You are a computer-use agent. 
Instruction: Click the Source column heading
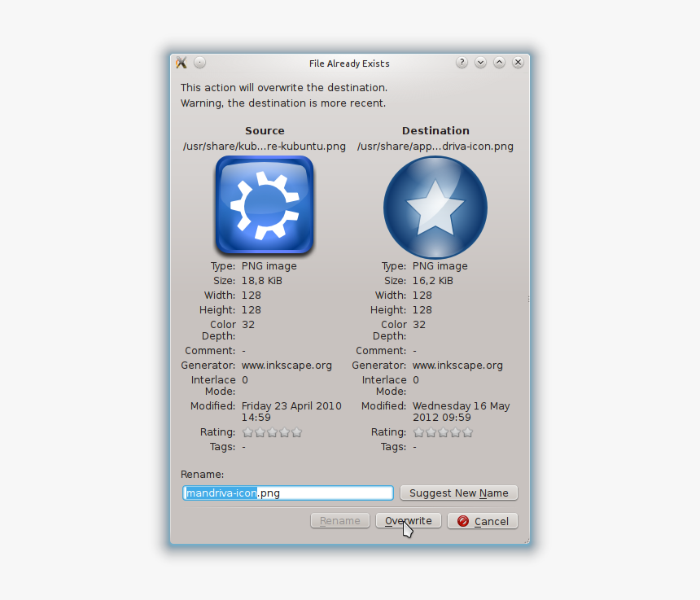(x=265, y=131)
